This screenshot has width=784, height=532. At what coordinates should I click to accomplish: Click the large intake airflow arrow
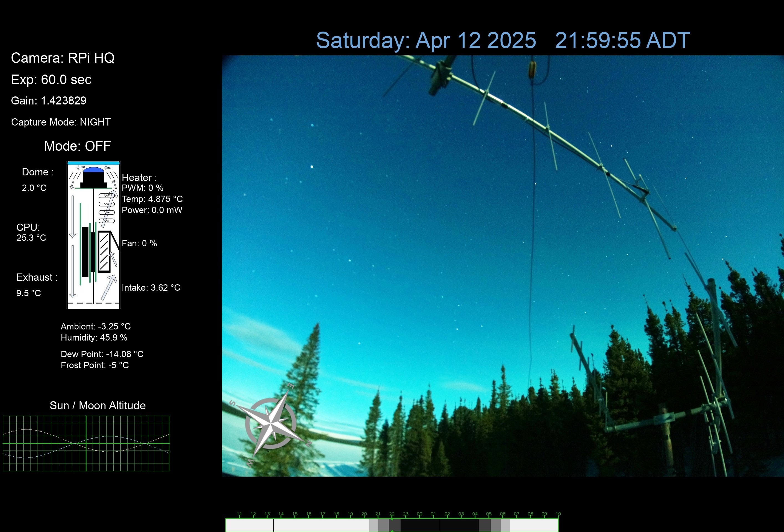pyautogui.click(x=109, y=288)
